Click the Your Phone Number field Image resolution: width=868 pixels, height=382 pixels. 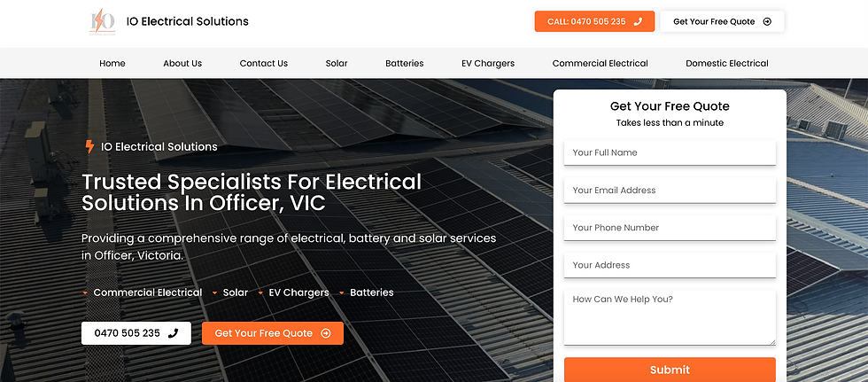coord(670,228)
